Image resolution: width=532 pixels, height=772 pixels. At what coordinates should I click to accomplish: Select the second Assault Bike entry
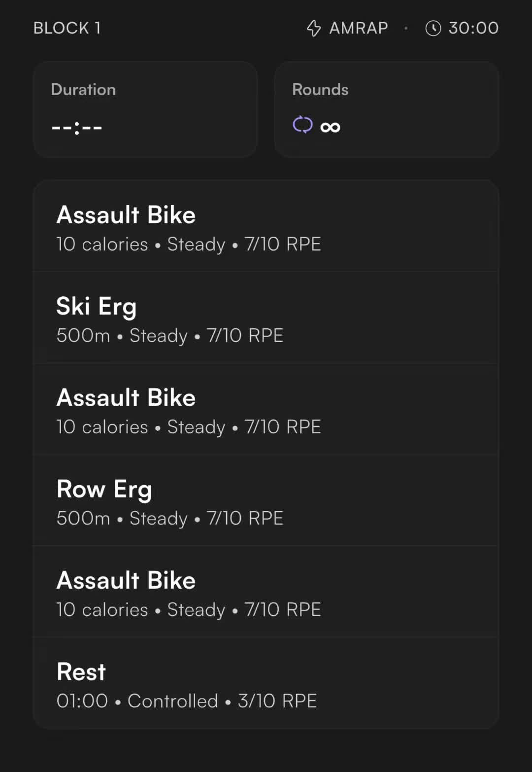click(266, 409)
